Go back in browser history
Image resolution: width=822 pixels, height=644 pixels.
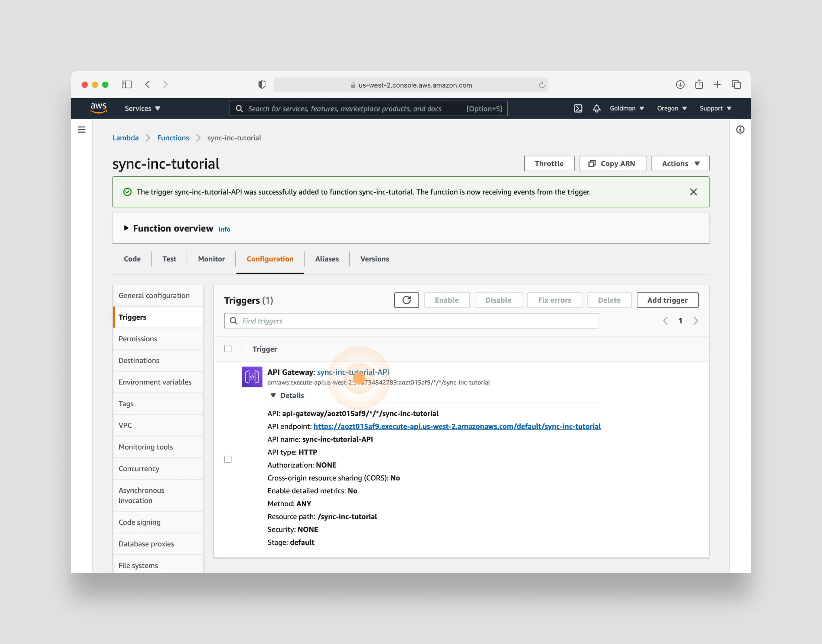(x=148, y=84)
